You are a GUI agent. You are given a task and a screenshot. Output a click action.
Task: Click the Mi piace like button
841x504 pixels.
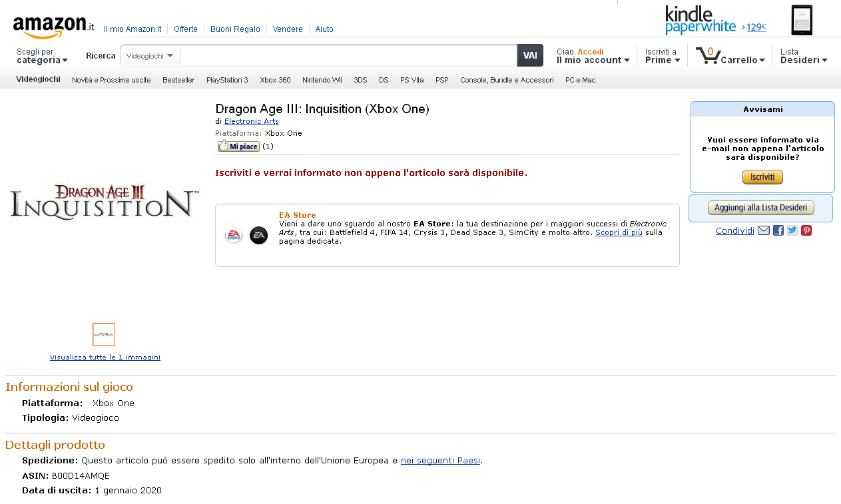click(238, 146)
